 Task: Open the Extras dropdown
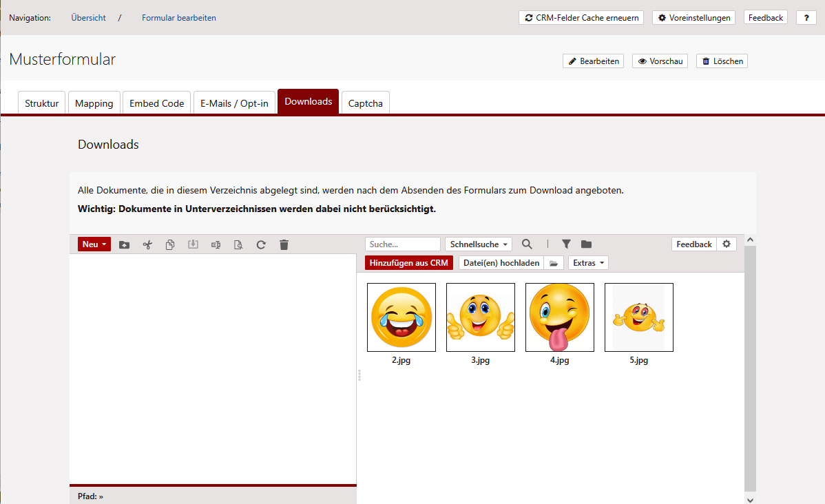pyautogui.click(x=587, y=263)
